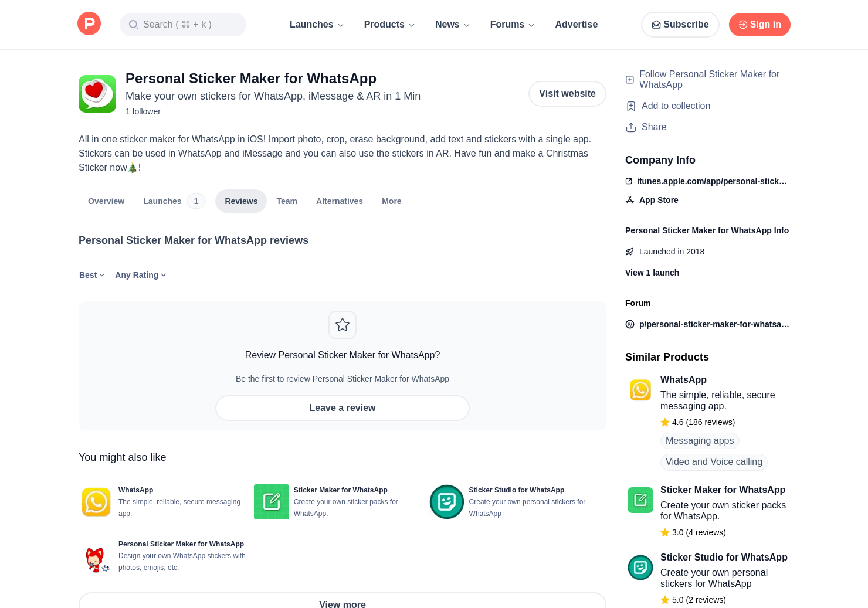
Task: Click the Sticker Maker for WhatsApp icon in sidebar
Action: click(x=640, y=500)
